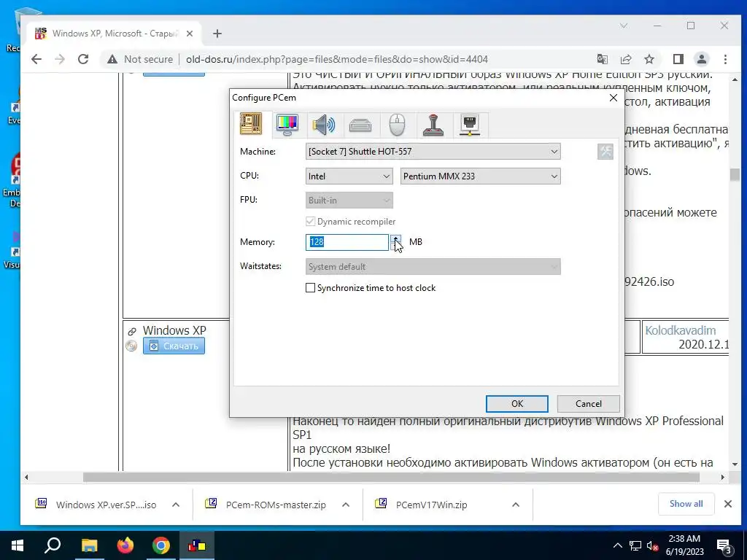Click the Share page icon in Chrome
The image size is (747, 560).
coord(625,59)
